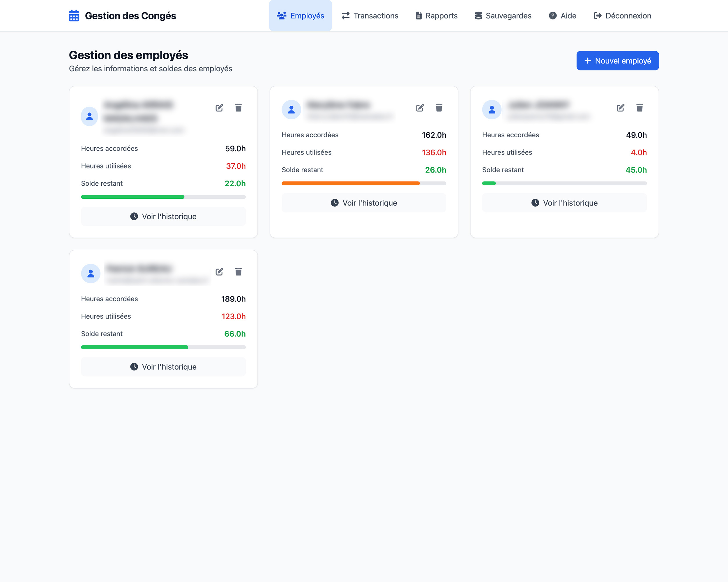Image resolution: width=728 pixels, height=582 pixels.
Task: Click trash icon on 49.0h employee card
Action: [639, 108]
